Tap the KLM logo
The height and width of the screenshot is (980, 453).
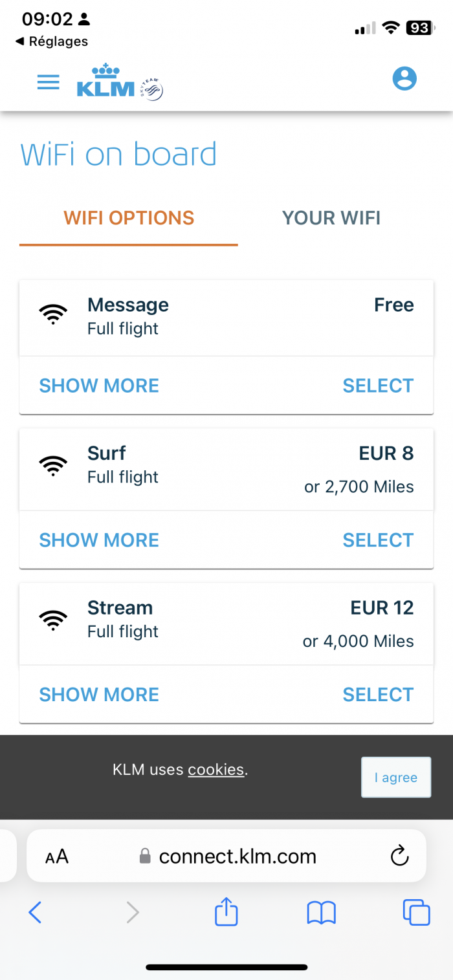coord(120,82)
